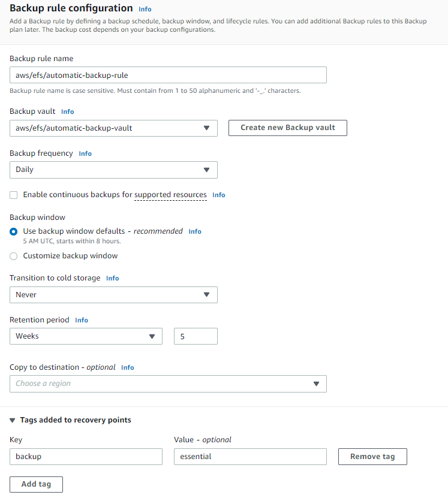Collapse the Tags added to recovery points section
The width and height of the screenshot is (448, 498).
[x=13, y=419]
